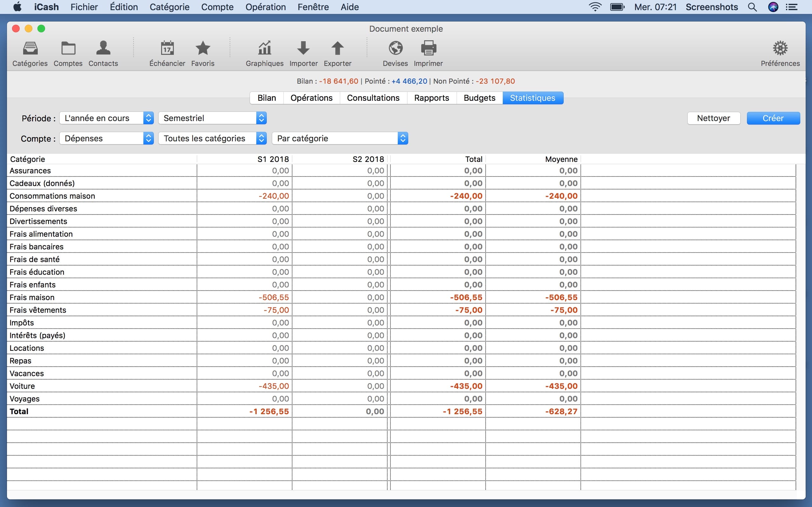Viewport: 812px width, 507px height.
Task: Click the Imprimer printer icon
Action: tap(428, 48)
